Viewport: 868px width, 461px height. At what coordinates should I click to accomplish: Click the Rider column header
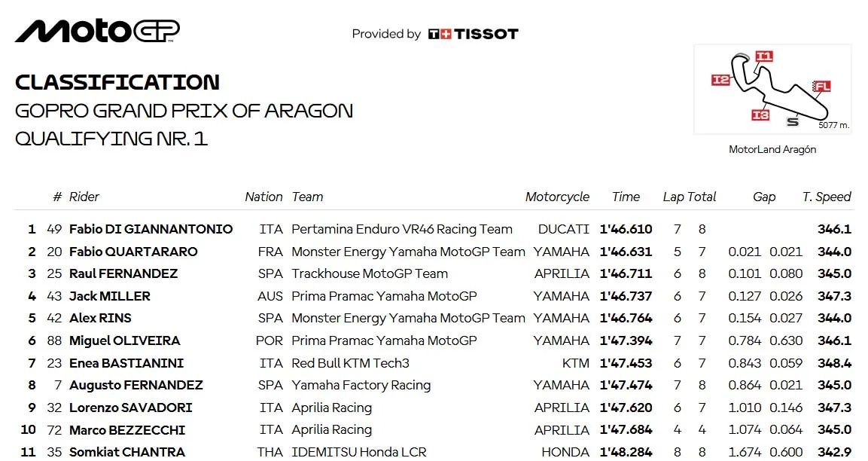pyautogui.click(x=84, y=197)
